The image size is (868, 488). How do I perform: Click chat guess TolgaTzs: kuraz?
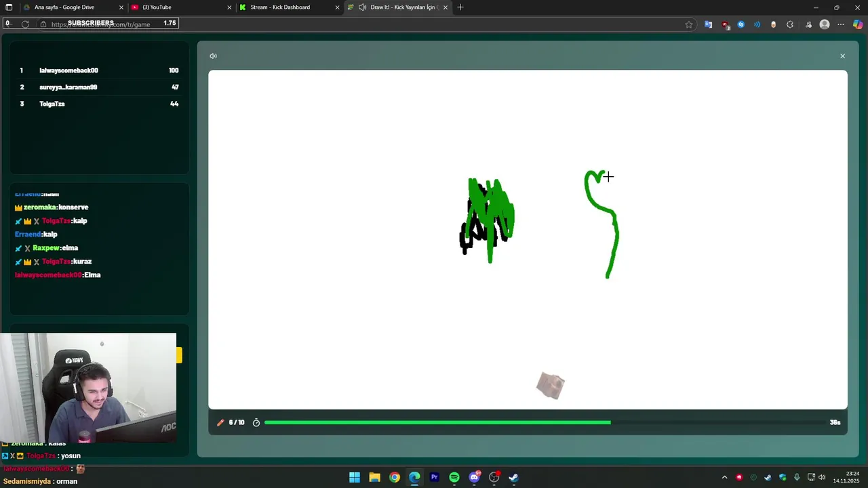53,262
